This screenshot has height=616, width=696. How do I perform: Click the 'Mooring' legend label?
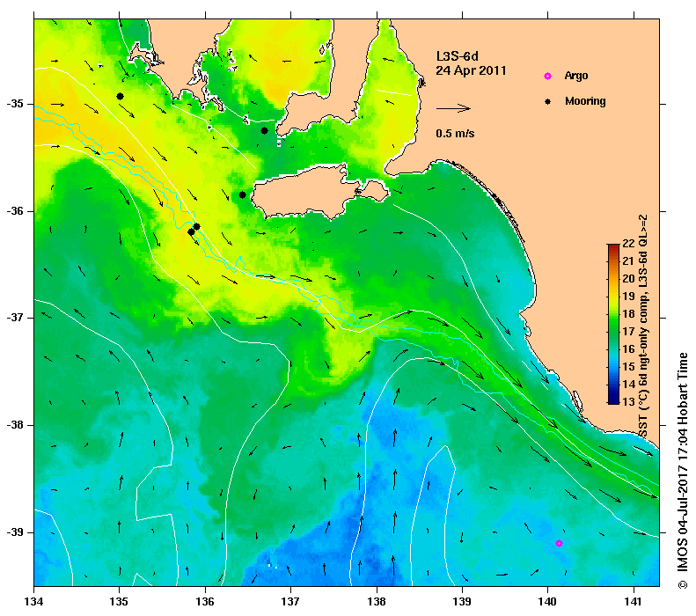(x=585, y=101)
